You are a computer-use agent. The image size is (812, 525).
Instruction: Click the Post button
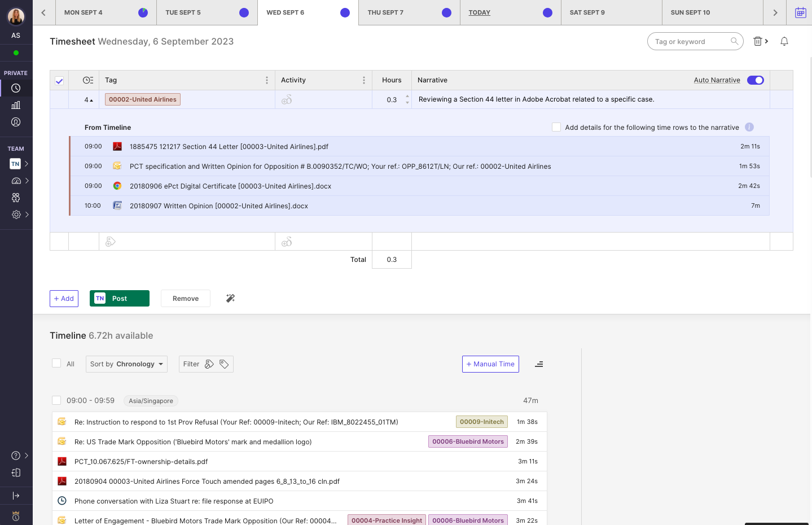click(119, 298)
